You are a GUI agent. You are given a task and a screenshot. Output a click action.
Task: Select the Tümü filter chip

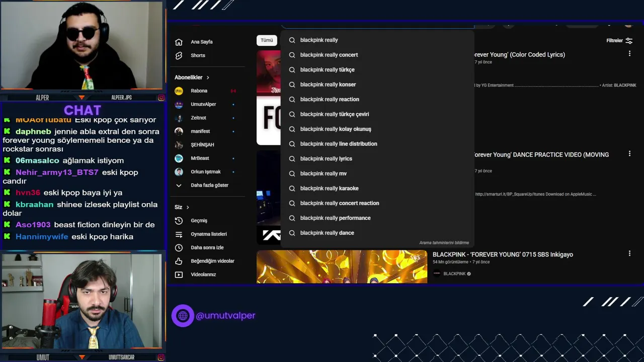tap(267, 40)
